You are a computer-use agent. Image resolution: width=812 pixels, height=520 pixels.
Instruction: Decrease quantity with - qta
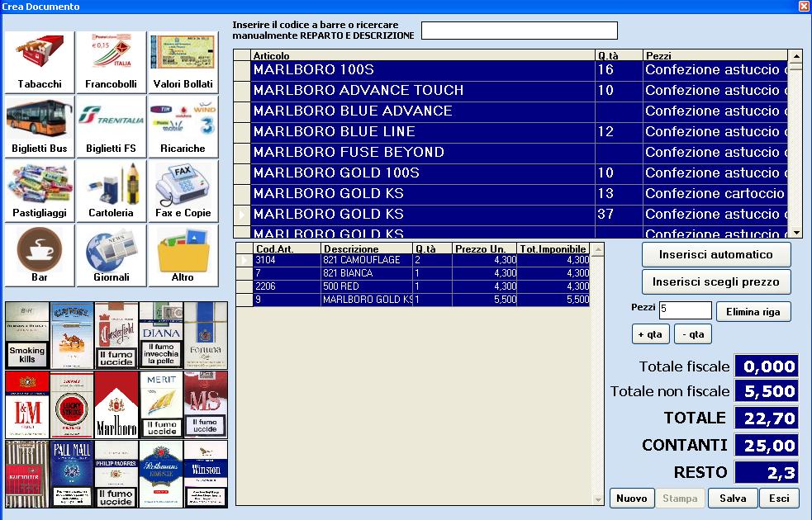pos(693,334)
